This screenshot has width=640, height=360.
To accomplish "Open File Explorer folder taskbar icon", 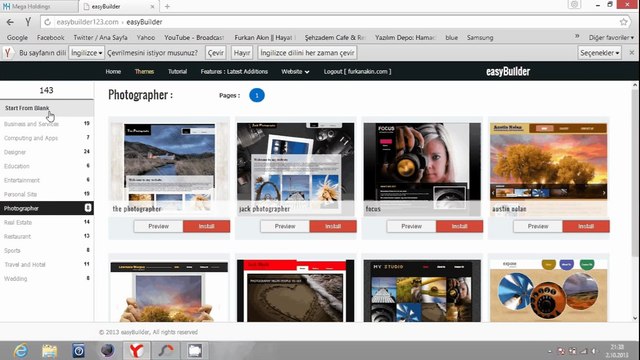I will pyautogui.click(x=49, y=351).
